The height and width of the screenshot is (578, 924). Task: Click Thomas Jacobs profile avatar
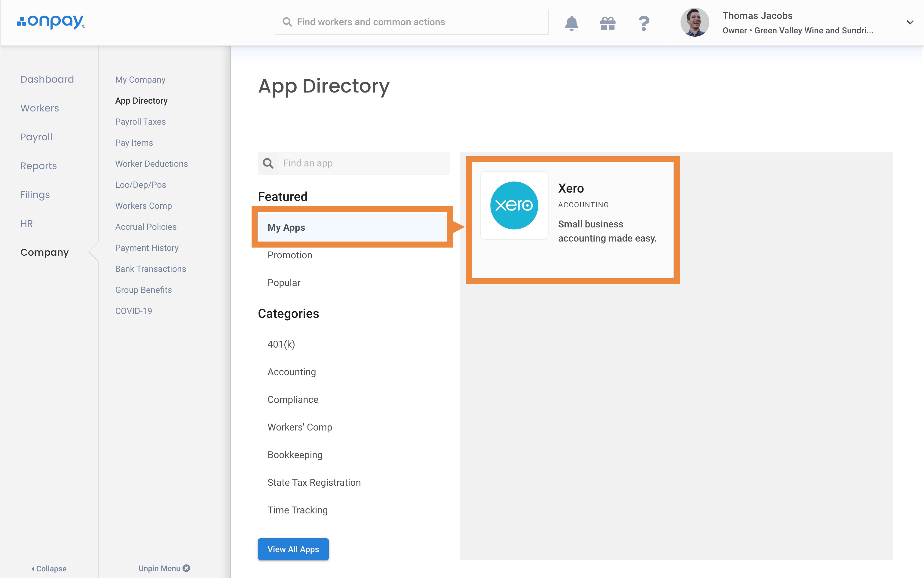coord(695,22)
